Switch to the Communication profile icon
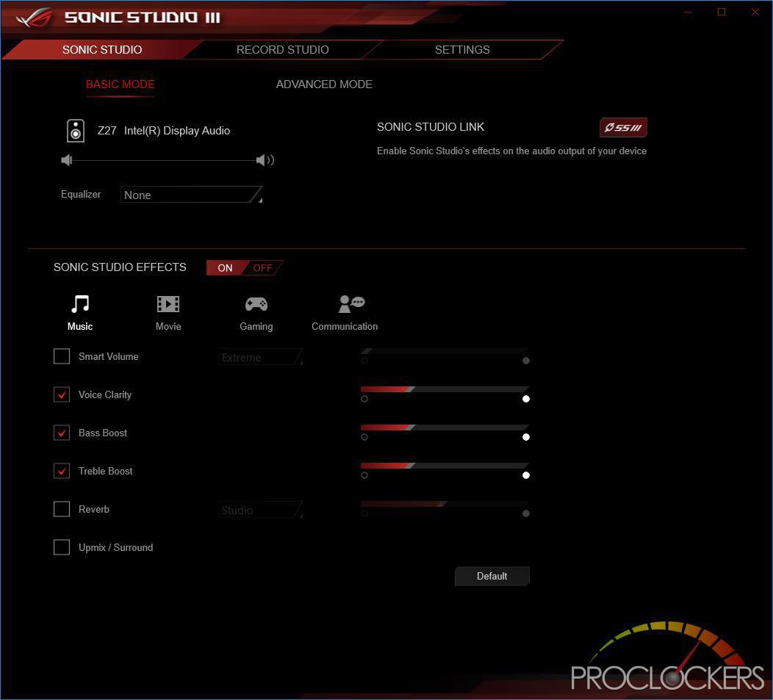This screenshot has width=773, height=700. (x=351, y=303)
